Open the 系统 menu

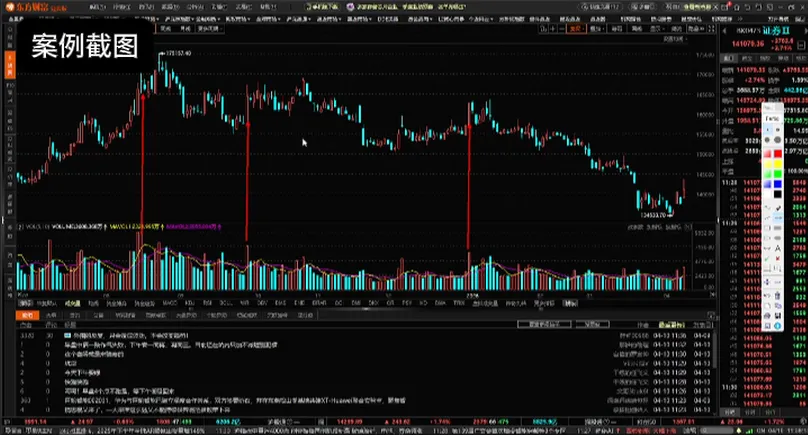pos(96,7)
